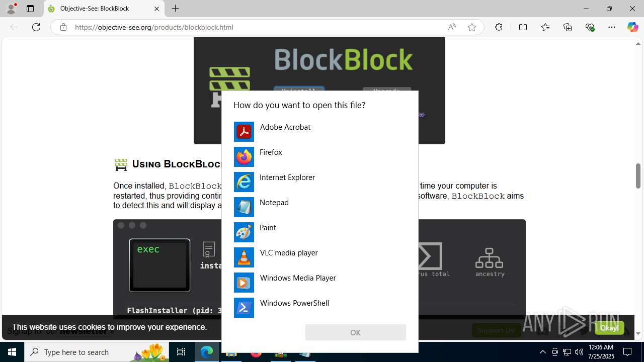Viewport: 644px width, 362px height.
Task: Open Task View from the taskbar
Action: pyautogui.click(x=181, y=352)
